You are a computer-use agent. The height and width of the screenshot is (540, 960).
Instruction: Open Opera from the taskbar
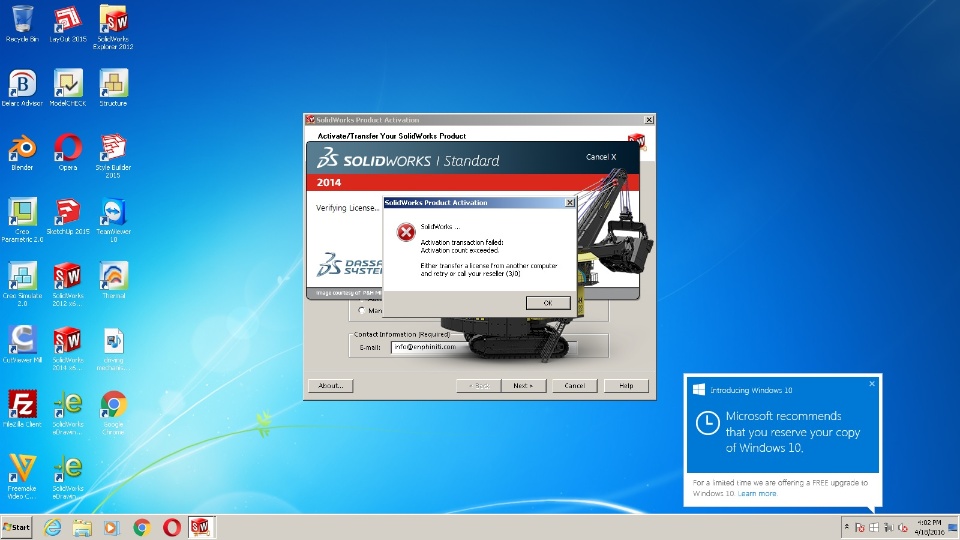click(x=171, y=527)
